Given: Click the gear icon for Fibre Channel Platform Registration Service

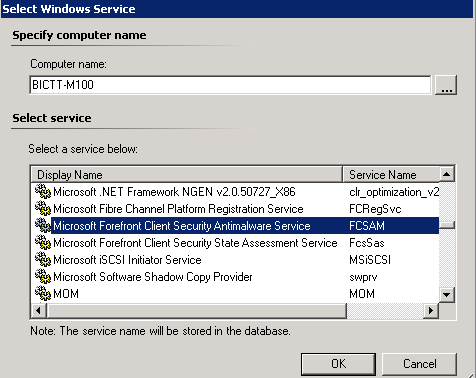Looking at the screenshot, I should [x=43, y=208].
